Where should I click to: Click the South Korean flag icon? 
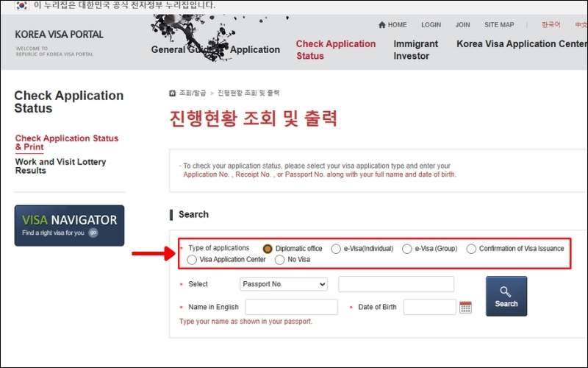point(22,5)
